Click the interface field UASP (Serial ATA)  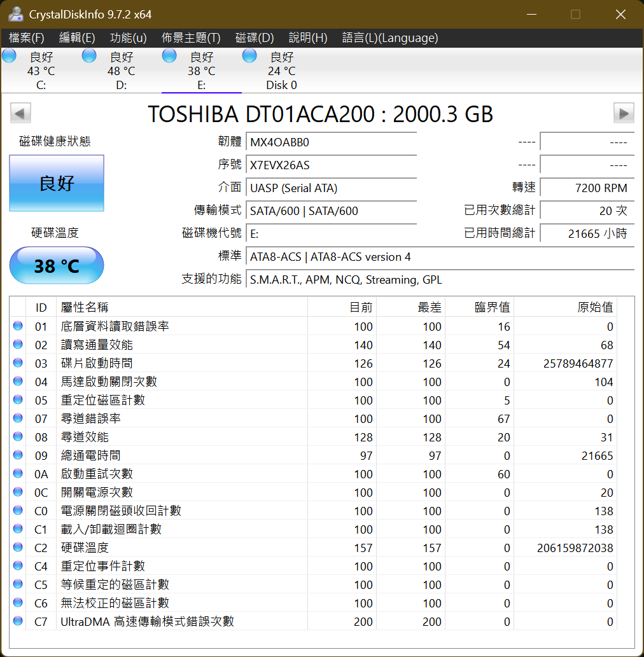[331, 188]
